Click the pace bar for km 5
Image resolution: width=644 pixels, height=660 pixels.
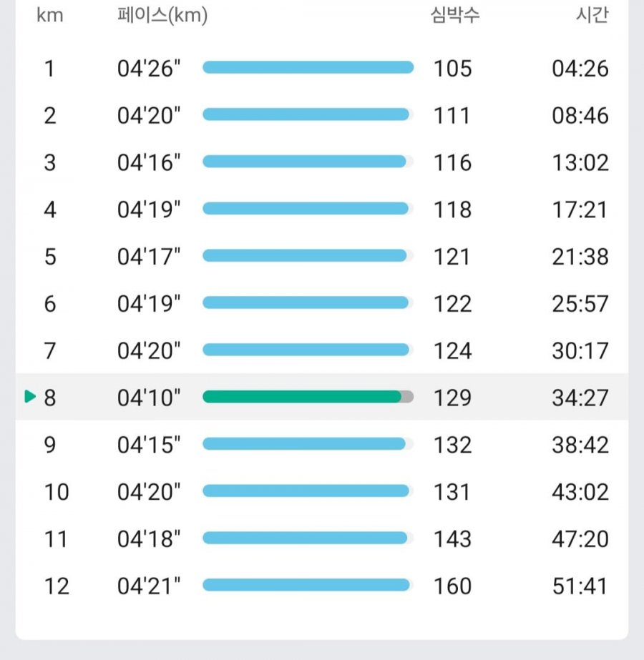(x=305, y=255)
